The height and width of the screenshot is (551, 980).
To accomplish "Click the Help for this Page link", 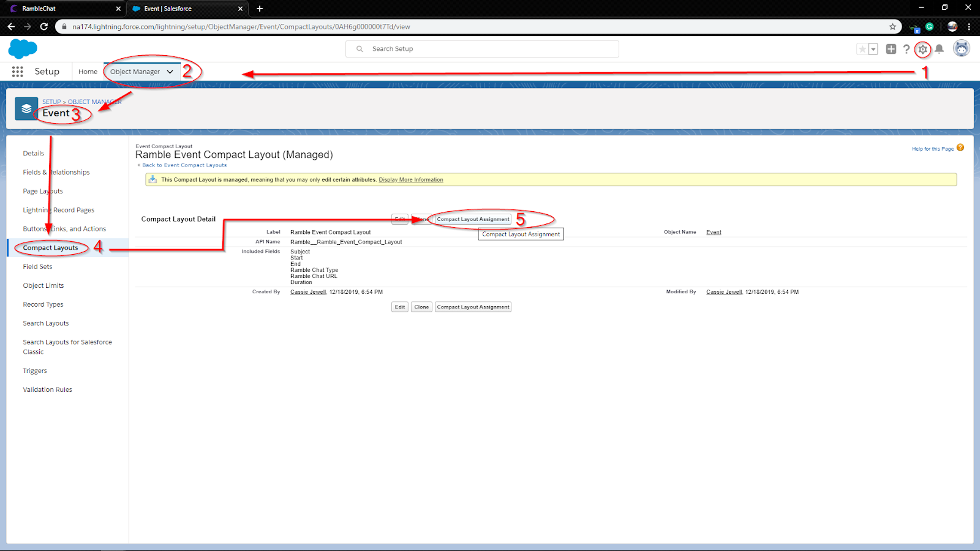I will 933,149.
